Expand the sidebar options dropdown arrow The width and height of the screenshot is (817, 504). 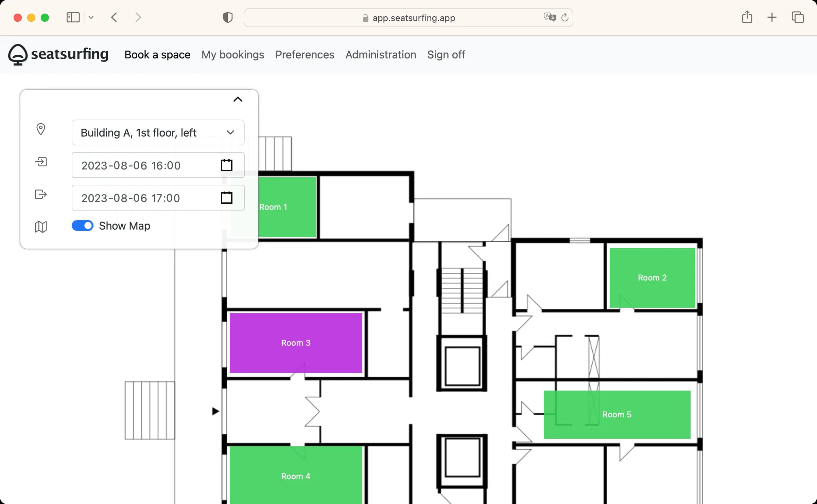(91, 17)
